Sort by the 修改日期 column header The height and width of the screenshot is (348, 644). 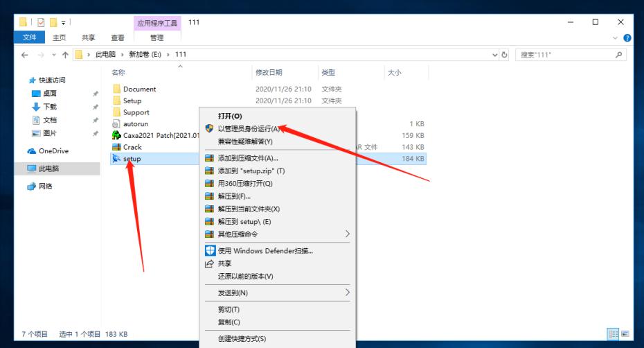[x=269, y=72]
